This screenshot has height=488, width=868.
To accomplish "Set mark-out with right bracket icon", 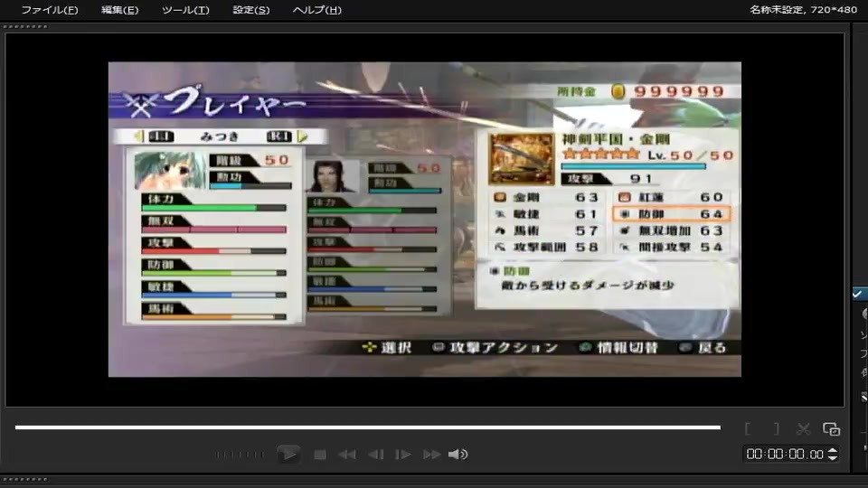I will click(777, 428).
